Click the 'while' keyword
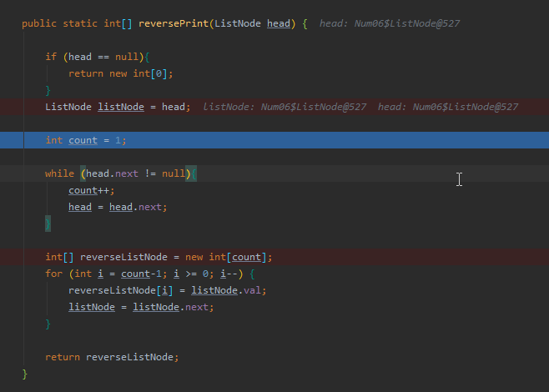This screenshot has width=549, height=392. [x=60, y=173]
